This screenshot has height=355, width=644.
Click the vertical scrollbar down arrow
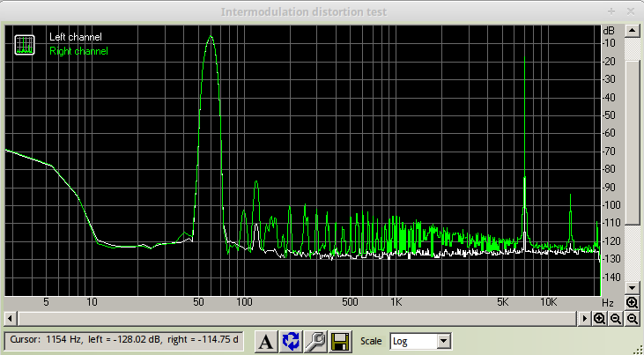coord(632,288)
